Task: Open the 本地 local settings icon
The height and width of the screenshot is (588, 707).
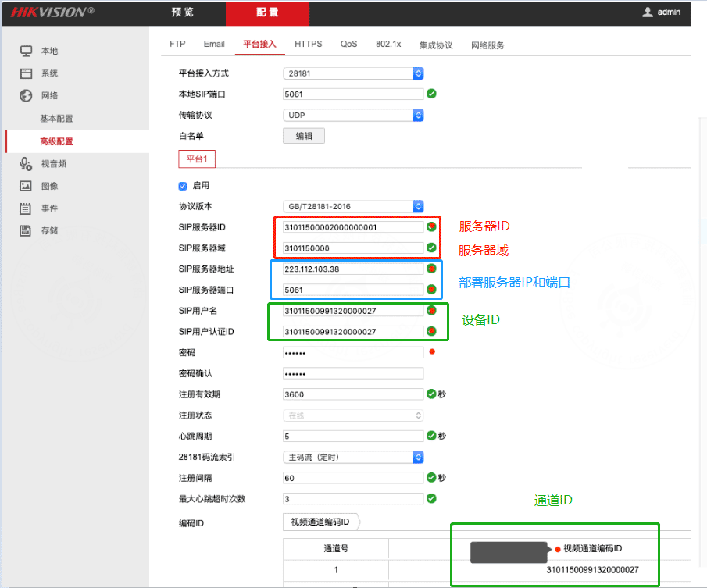Action: (26, 51)
